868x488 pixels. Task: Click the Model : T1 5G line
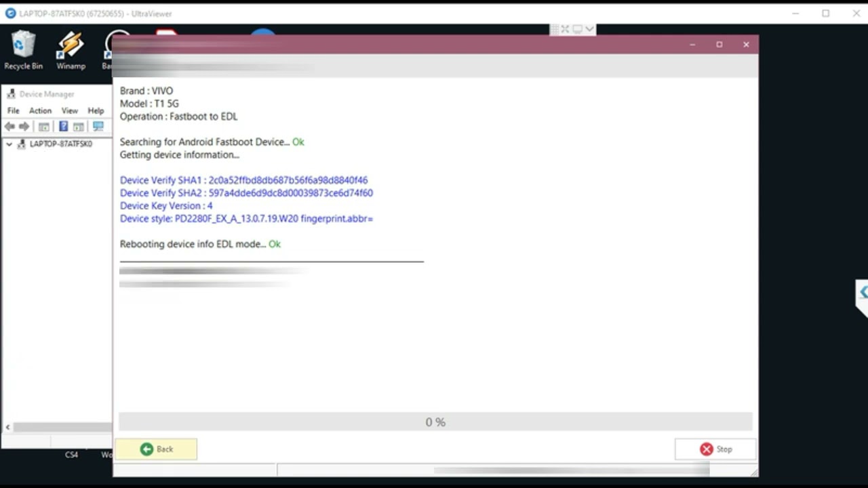(x=149, y=104)
